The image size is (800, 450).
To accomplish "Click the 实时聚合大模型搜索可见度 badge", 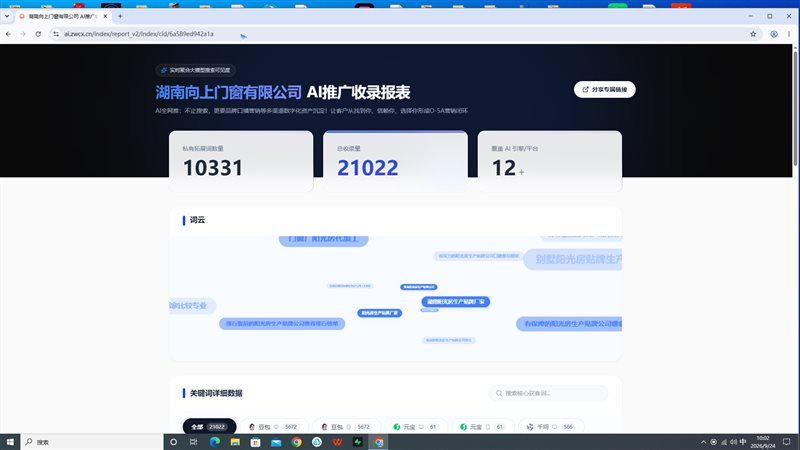I will (195, 70).
